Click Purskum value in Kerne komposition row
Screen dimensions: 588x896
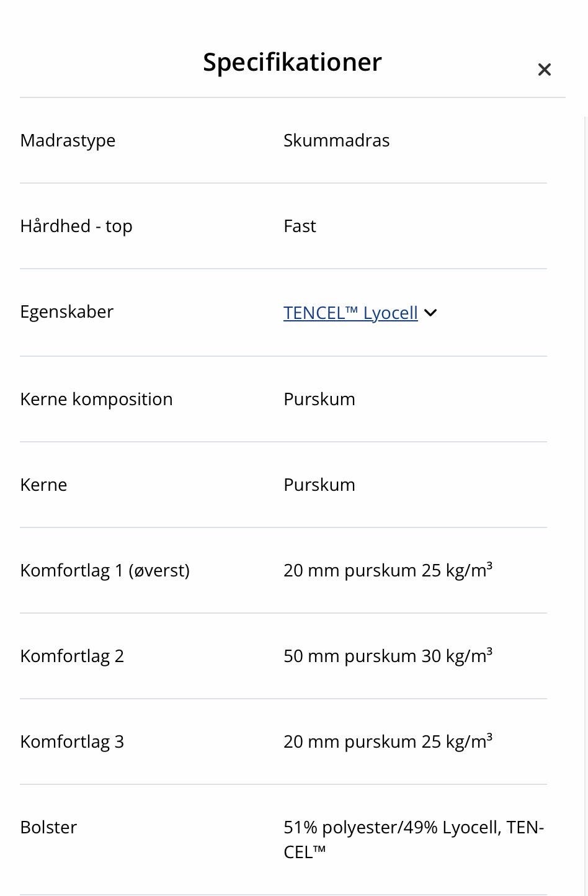tap(319, 399)
